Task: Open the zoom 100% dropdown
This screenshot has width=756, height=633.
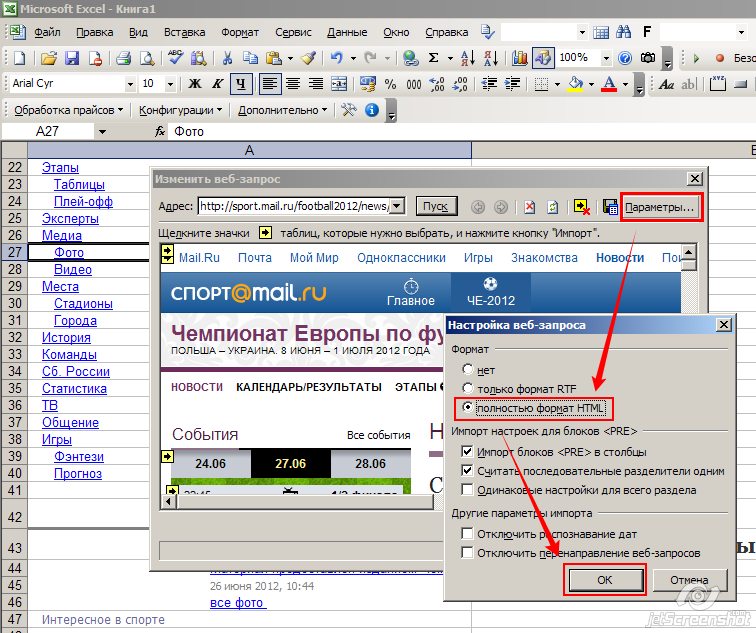Action: (x=606, y=58)
